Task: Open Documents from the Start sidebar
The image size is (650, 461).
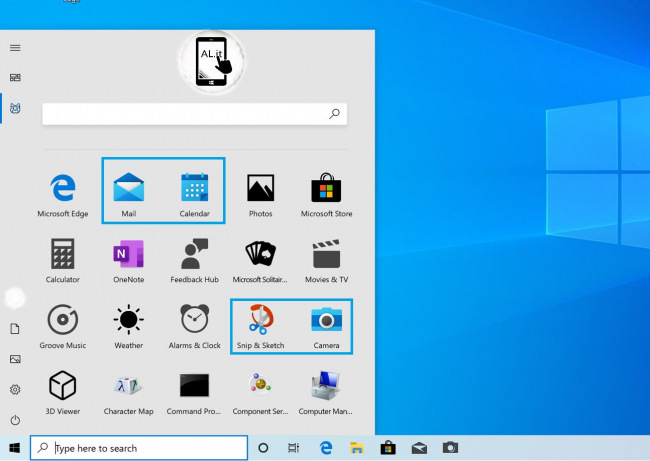Action: pyautogui.click(x=15, y=329)
